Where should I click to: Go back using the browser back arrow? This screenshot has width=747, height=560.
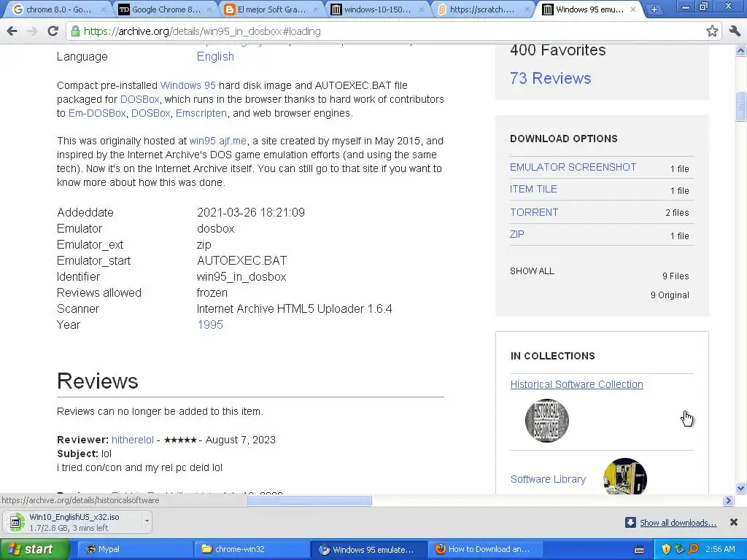tap(12, 31)
